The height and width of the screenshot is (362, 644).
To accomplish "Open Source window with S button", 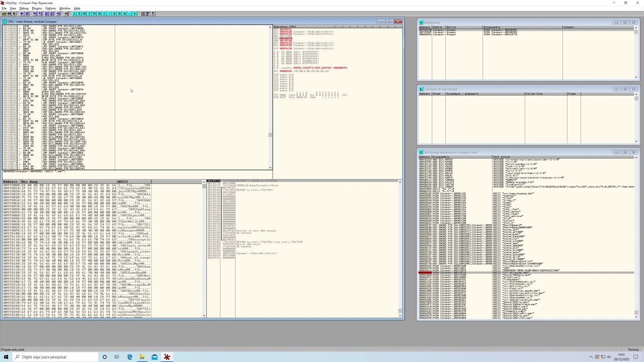I will point(135,14).
